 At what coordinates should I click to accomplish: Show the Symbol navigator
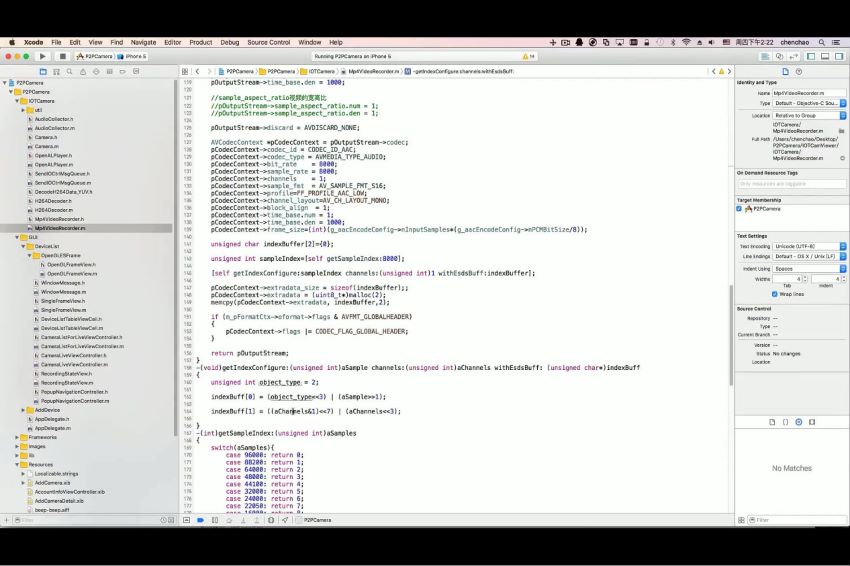coord(56,72)
